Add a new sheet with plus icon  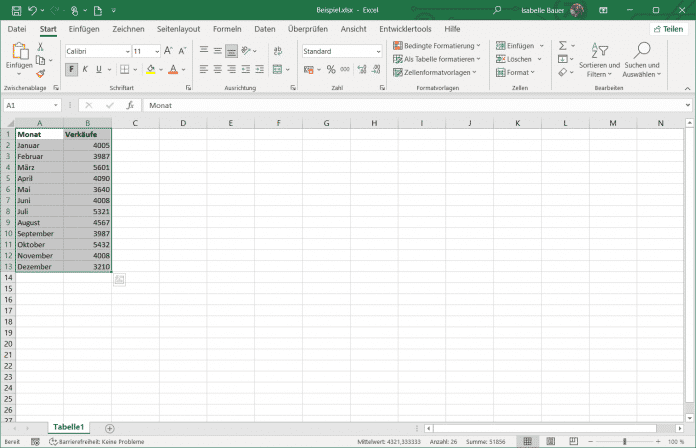(110, 428)
